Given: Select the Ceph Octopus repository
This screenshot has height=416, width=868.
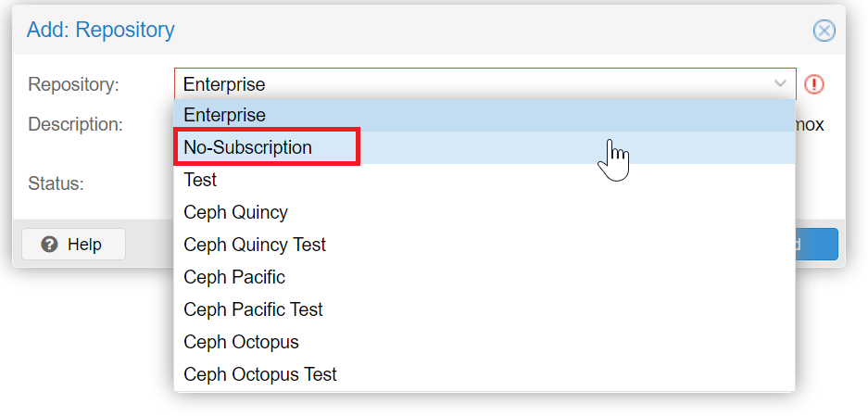Looking at the screenshot, I should [484, 342].
